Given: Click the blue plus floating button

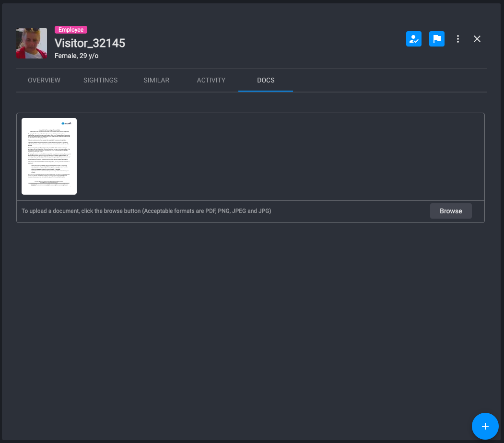Looking at the screenshot, I should click(x=485, y=426).
